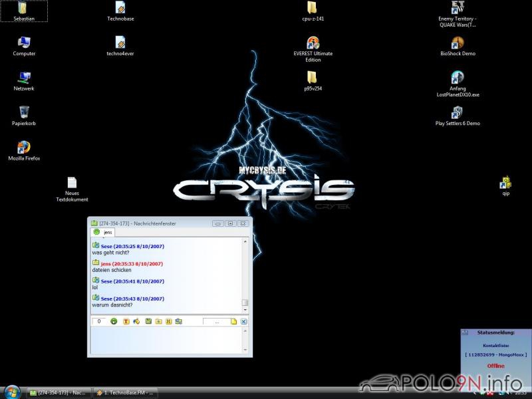
Task: Open the Neues Textdokument file
Action: [72, 190]
